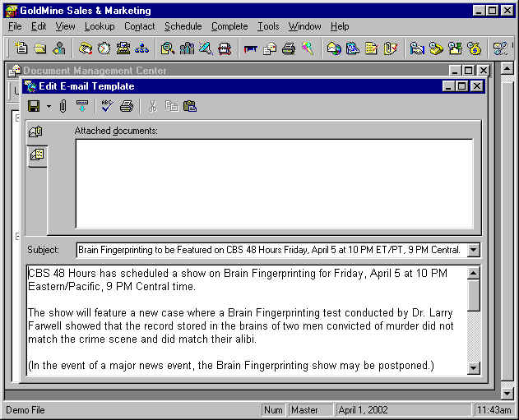
Task: Click the main window scrollbar down arrow
Action: click(507, 393)
